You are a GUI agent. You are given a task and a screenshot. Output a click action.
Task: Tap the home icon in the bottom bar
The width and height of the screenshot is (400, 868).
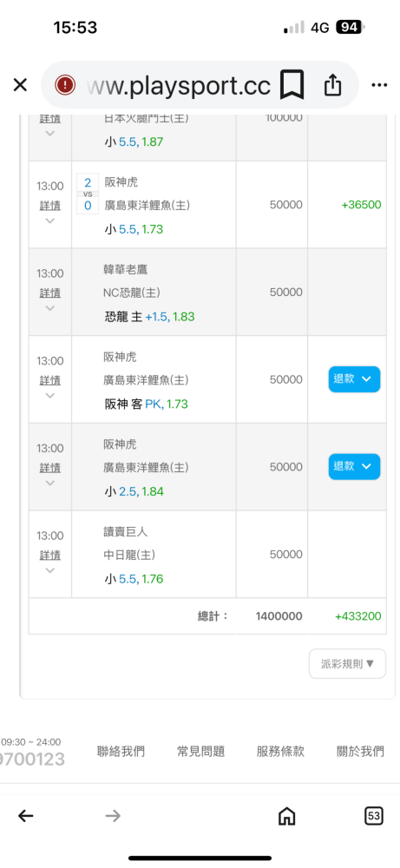point(286,815)
